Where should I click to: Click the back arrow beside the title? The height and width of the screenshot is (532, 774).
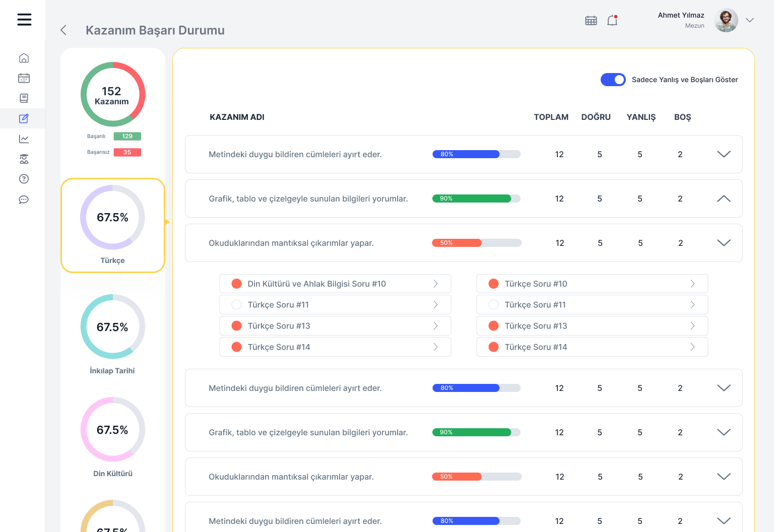tap(63, 30)
